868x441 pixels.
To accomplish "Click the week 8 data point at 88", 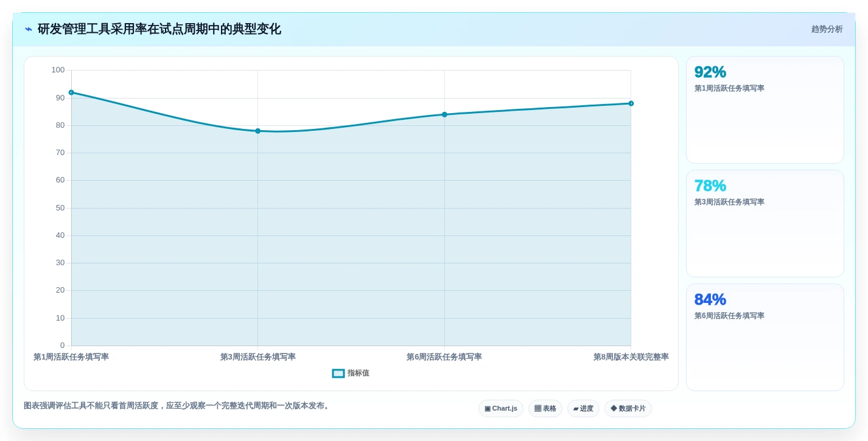I will pos(631,103).
